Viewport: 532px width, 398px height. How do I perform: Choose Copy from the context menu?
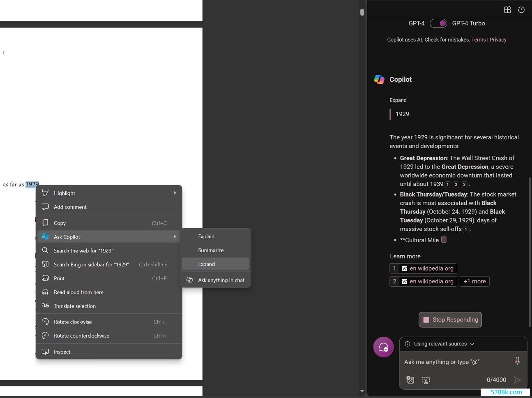pos(109,223)
